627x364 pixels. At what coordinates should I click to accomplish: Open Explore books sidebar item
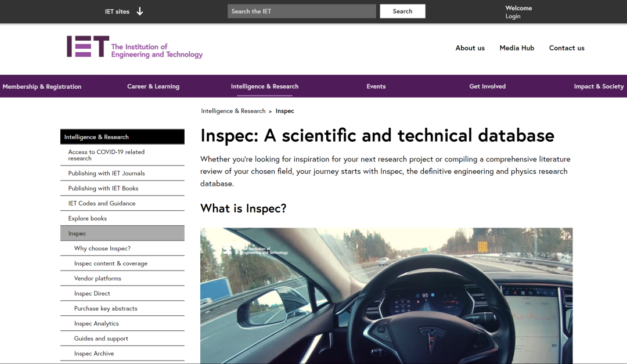(122, 218)
